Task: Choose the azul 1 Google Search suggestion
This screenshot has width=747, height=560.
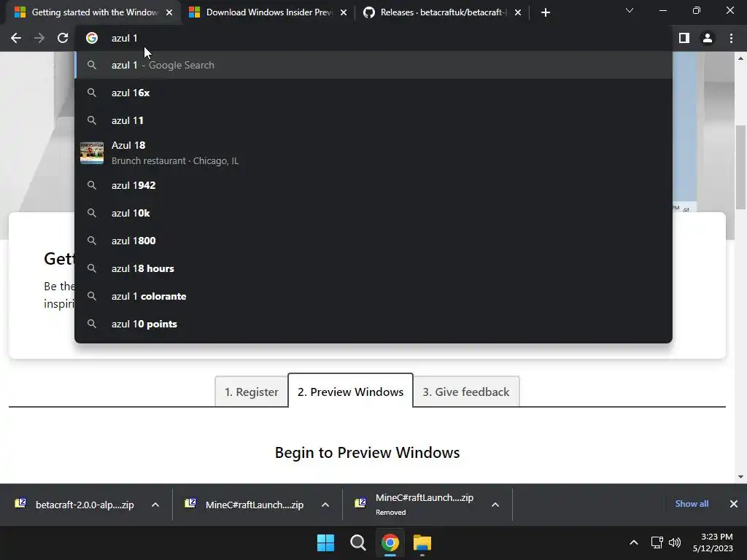Action: [373, 65]
